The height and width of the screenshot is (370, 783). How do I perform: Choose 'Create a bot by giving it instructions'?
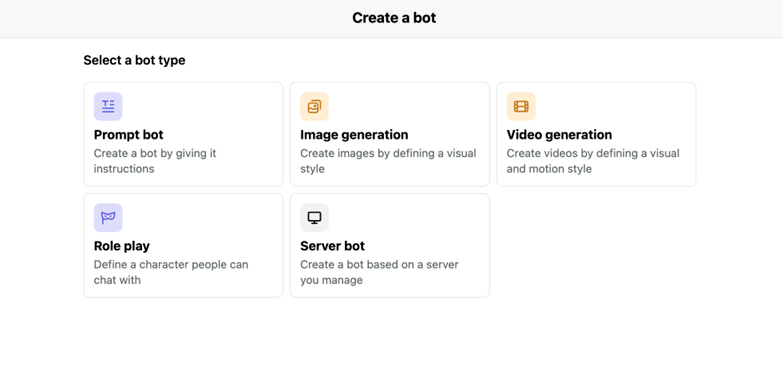tap(155, 161)
